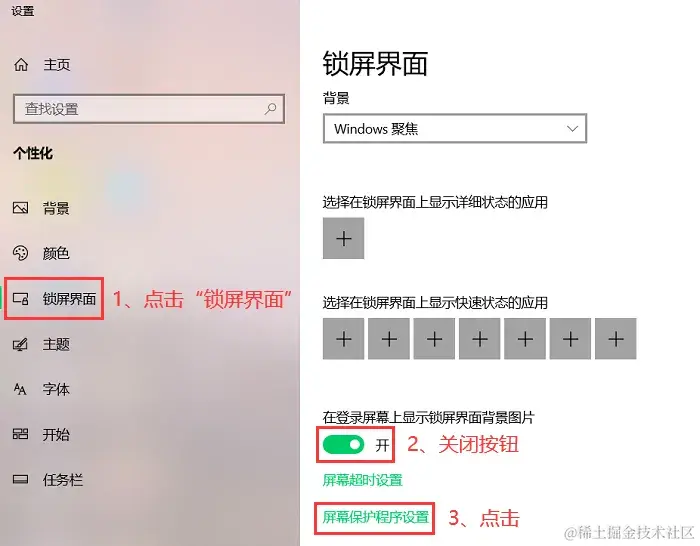Turn off the login screen background toggle

(343, 445)
